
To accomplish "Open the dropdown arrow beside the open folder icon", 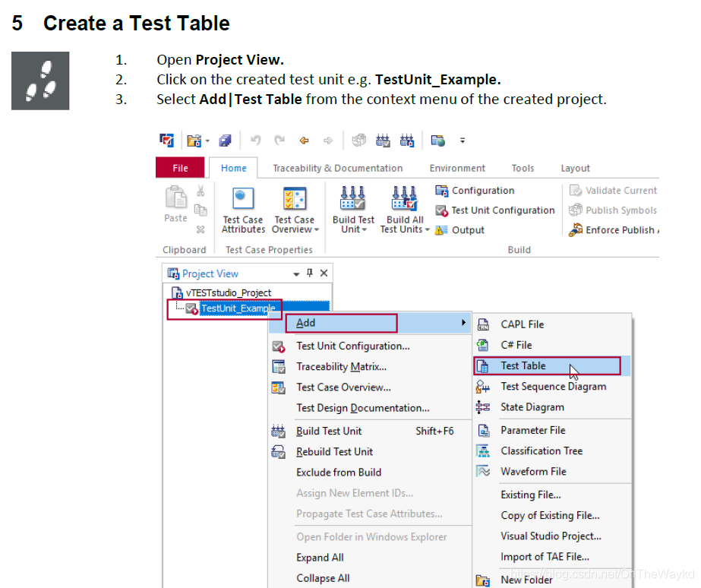I will (x=207, y=141).
